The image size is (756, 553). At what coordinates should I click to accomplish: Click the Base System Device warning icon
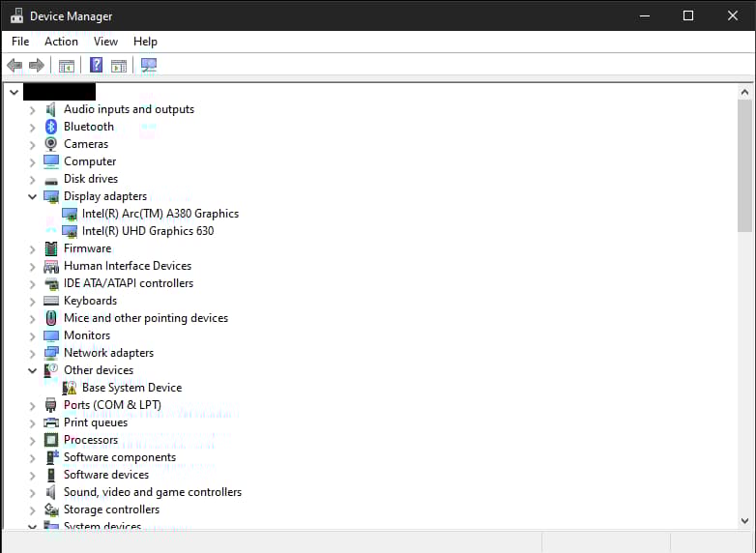(70, 388)
